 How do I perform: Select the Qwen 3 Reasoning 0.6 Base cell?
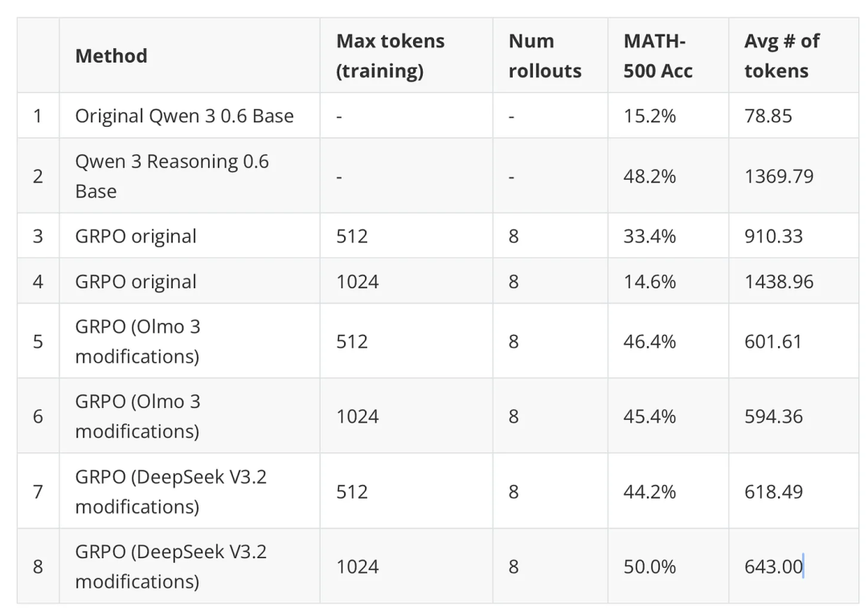coord(172,176)
